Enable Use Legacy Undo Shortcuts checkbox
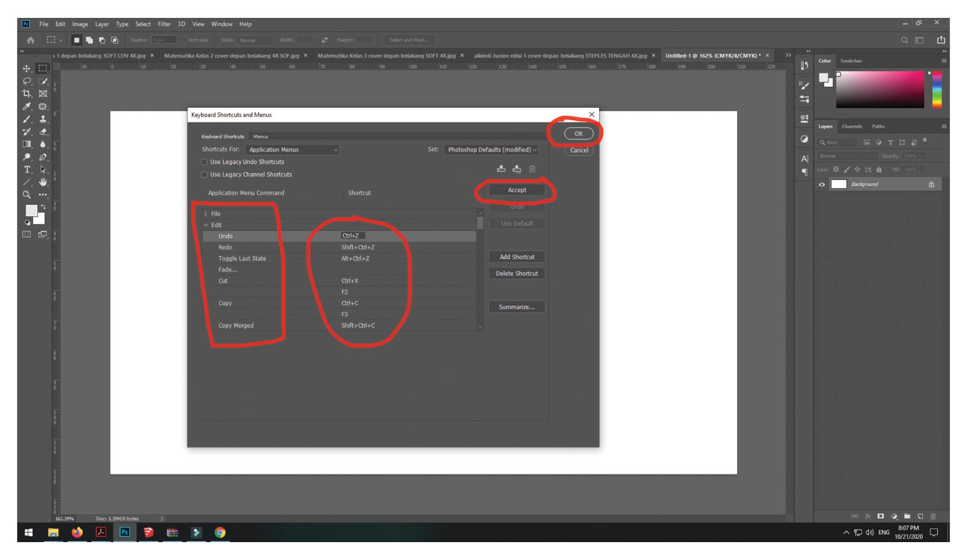Screen dimensions: 967x560 pyautogui.click(x=204, y=162)
